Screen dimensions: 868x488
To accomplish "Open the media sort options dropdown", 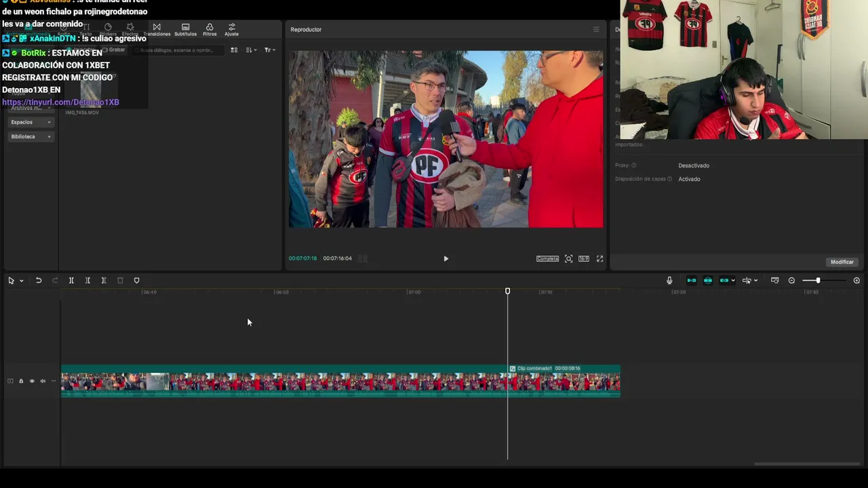I will tap(251, 50).
